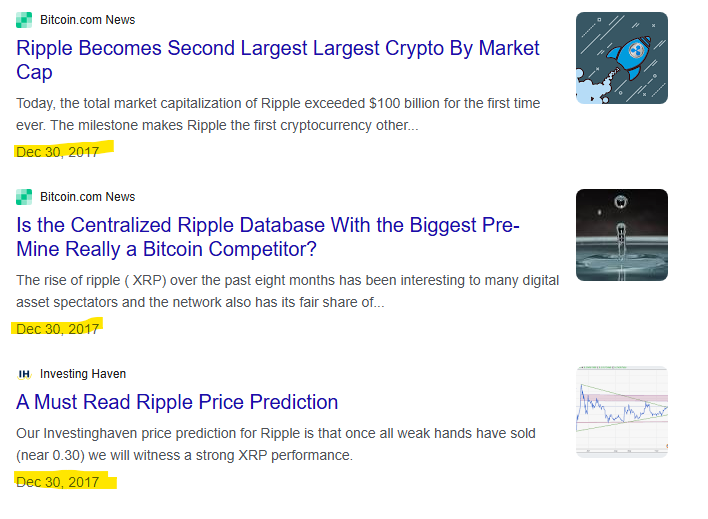Click the Investing Haven source name
The height and width of the screenshot is (519, 708).
(83, 374)
